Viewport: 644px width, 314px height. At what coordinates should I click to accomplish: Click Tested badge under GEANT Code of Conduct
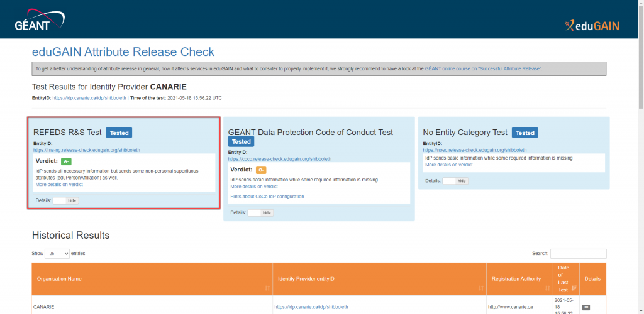click(241, 142)
